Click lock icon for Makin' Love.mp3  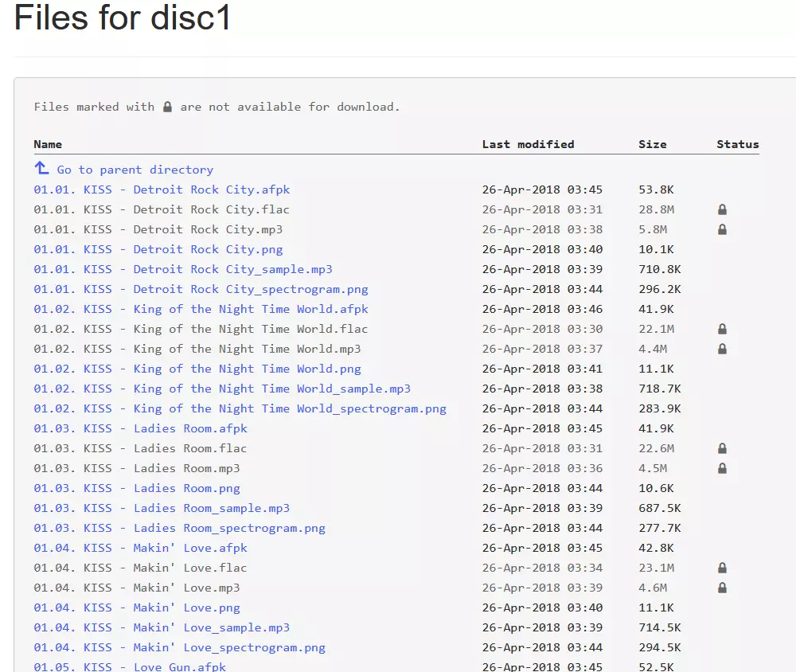point(722,587)
